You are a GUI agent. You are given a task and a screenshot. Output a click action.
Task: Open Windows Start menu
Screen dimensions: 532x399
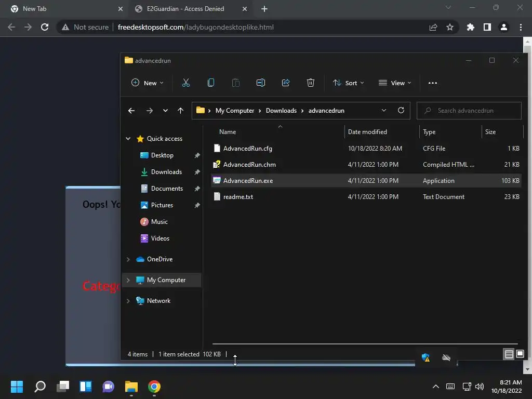[17, 387]
